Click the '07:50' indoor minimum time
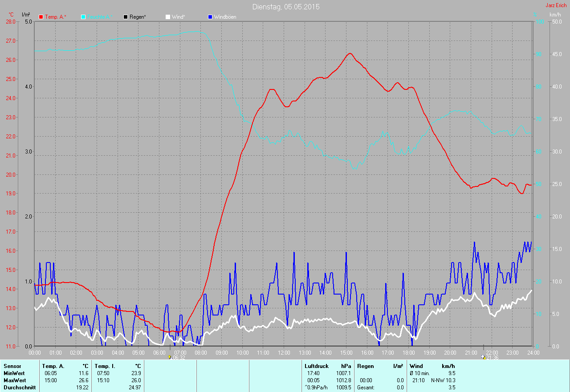Screen dimensions: 570x392 click(103, 373)
